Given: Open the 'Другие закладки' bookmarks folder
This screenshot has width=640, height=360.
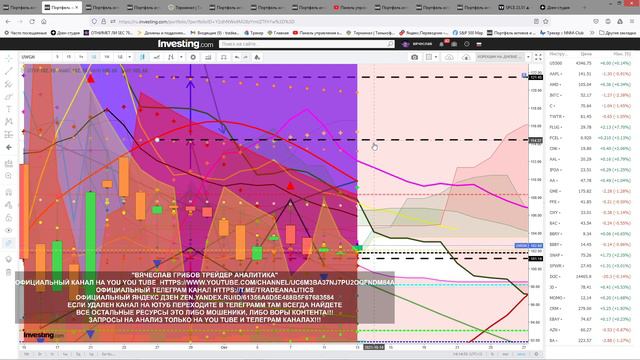Looking at the screenshot, I should [618, 33].
